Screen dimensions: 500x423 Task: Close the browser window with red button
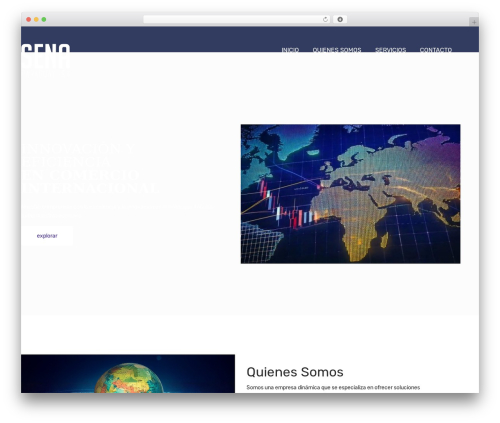tap(29, 20)
